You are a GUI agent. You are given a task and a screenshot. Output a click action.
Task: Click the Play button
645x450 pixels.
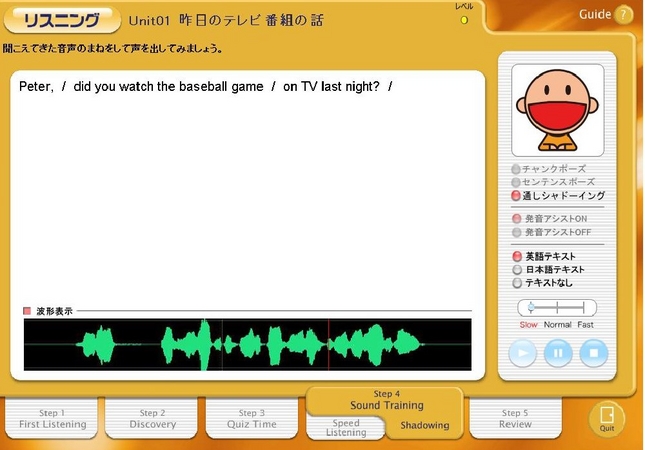click(x=523, y=353)
